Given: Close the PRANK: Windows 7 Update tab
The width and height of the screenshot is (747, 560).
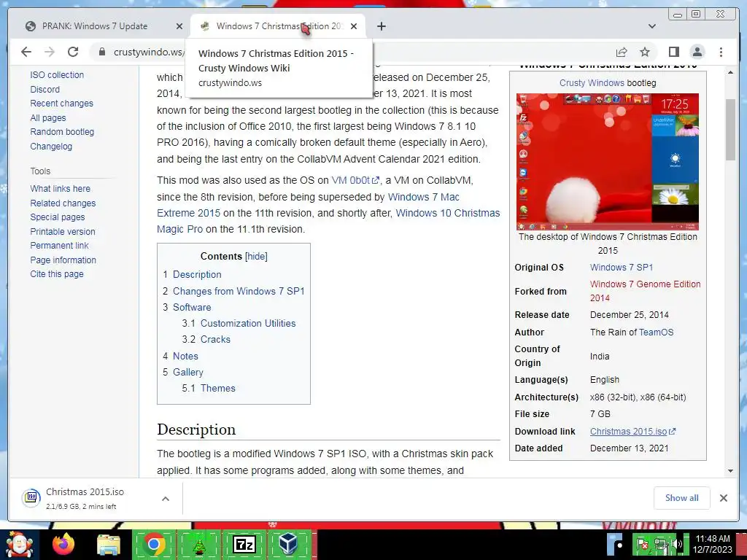Looking at the screenshot, I should point(179,26).
